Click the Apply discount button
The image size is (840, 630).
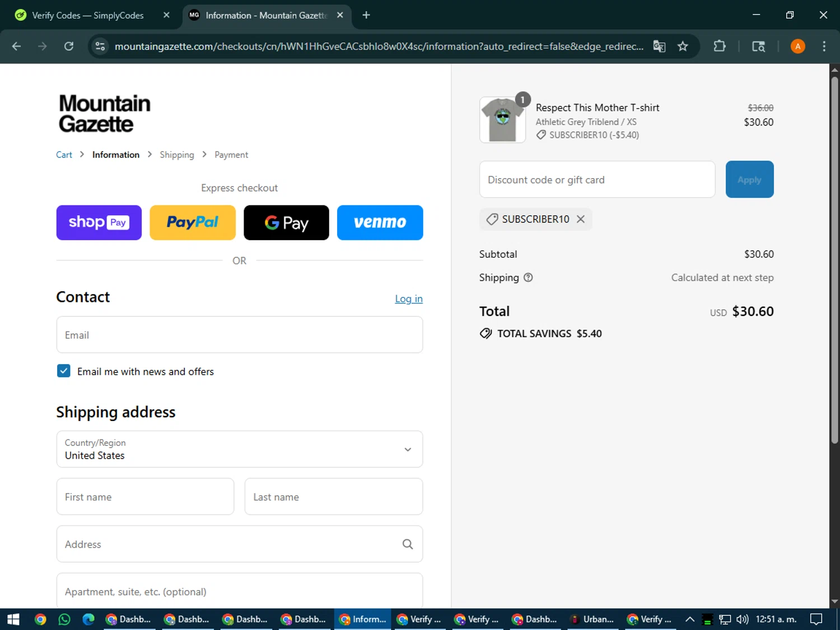(x=749, y=179)
